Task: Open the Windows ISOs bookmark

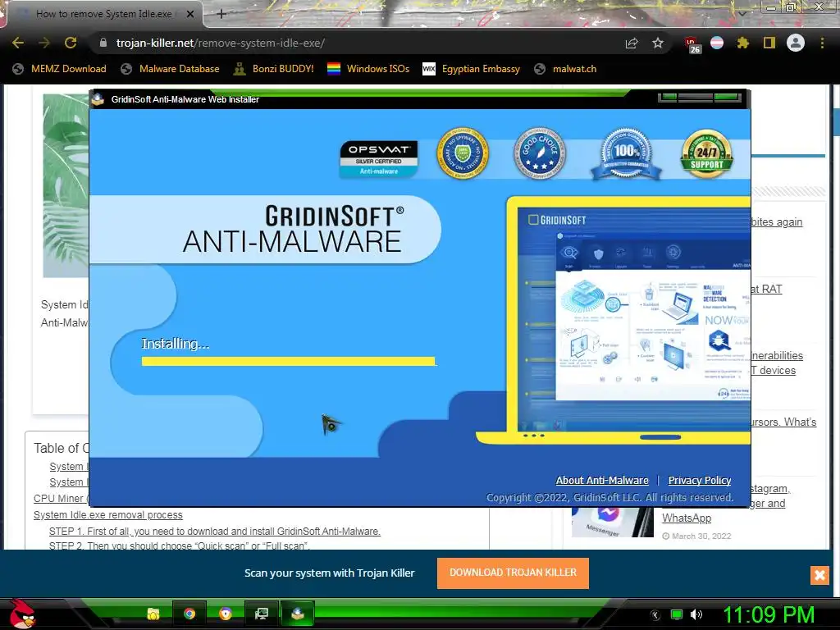Action: point(368,69)
